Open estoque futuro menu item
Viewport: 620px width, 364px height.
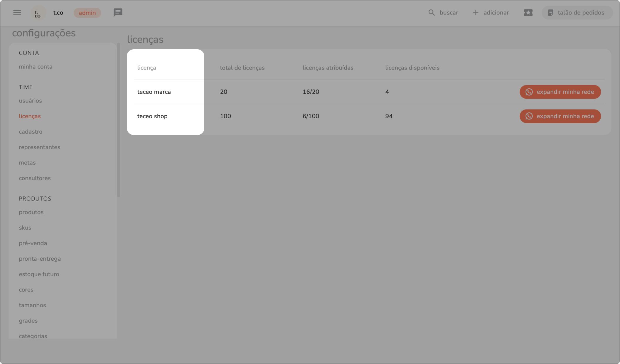[x=39, y=274]
